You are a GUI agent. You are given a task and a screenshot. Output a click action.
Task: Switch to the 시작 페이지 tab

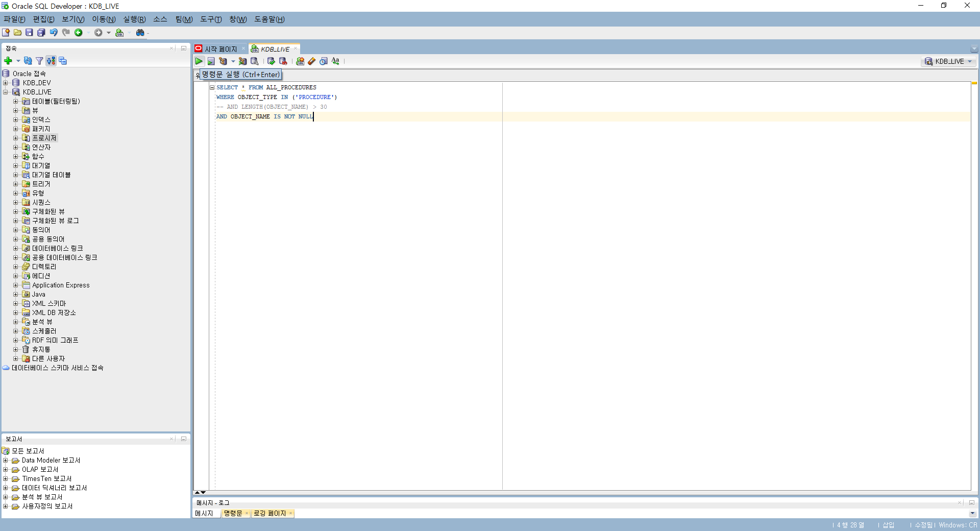pyautogui.click(x=220, y=49)
